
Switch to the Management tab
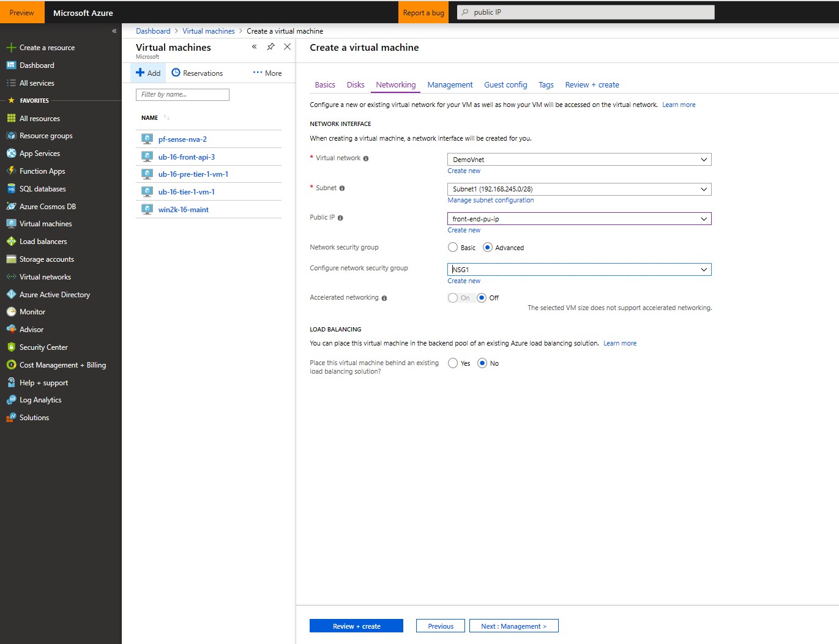coord(450,85)
